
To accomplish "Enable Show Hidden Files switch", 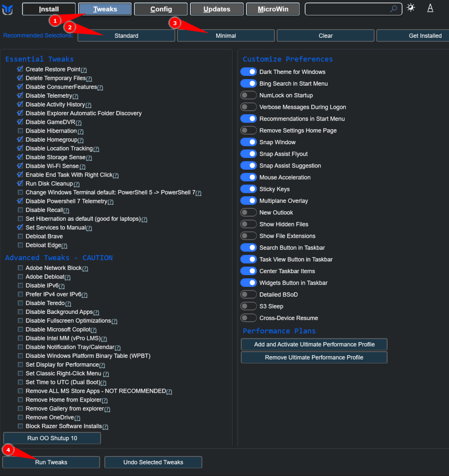I will pos(248,224).
